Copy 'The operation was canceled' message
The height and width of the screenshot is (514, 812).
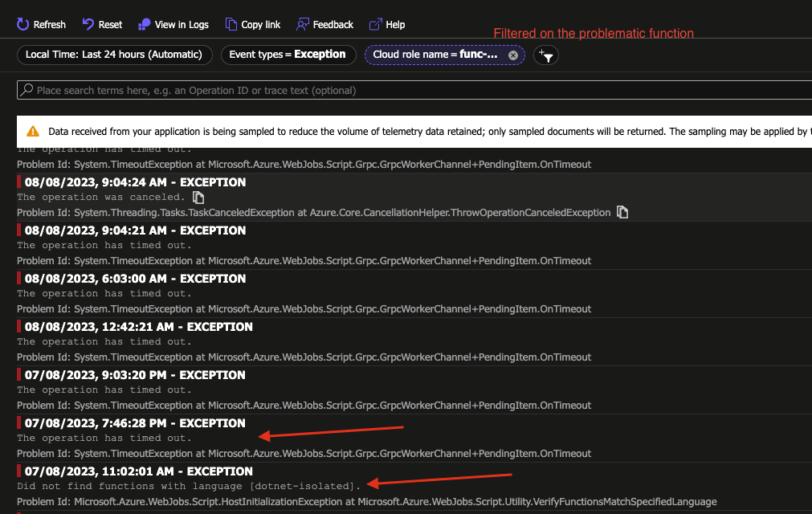[x=198, y=198]
